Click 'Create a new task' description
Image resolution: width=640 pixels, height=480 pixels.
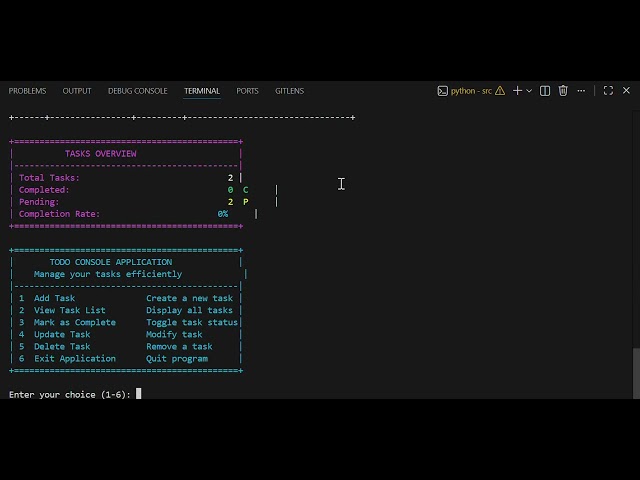189,298
